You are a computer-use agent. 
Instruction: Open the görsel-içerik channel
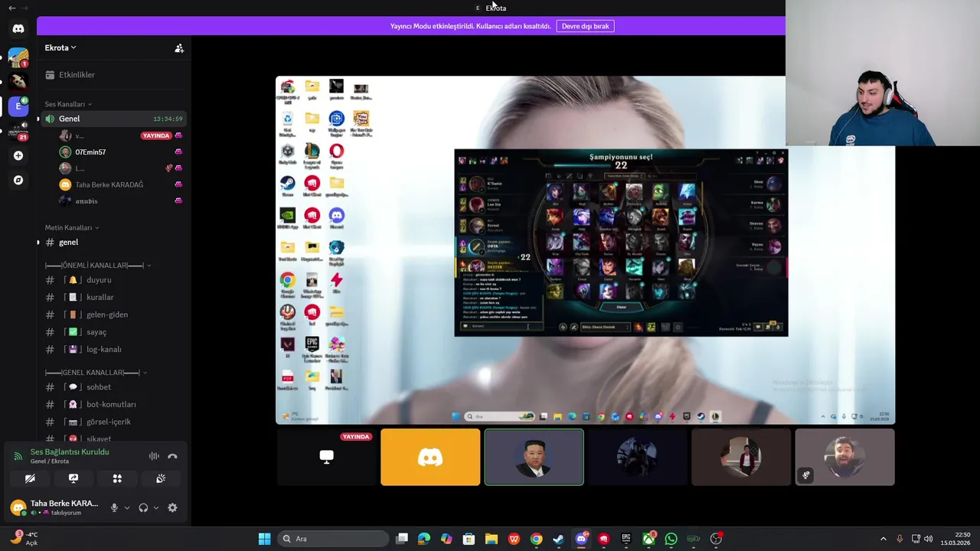pyautogui.click(x=114, y=422)
